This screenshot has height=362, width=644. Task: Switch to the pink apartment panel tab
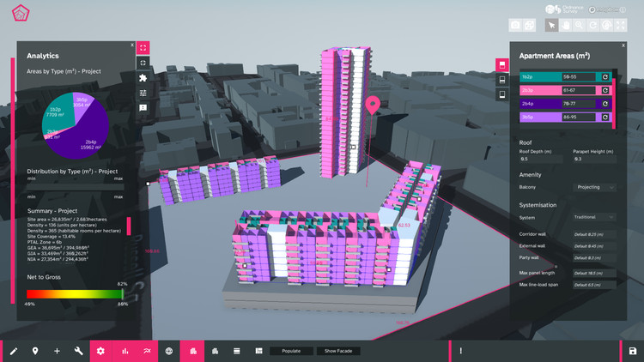(x=501, y=64)
